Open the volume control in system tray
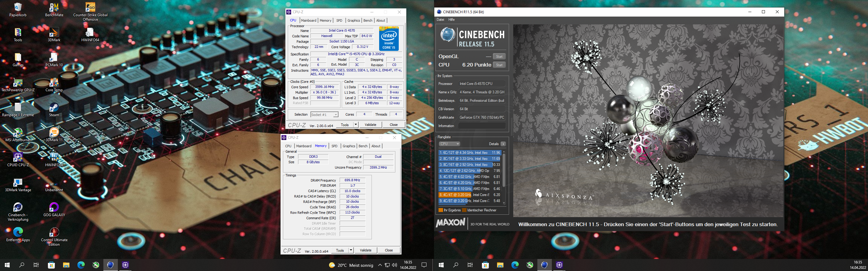This screenshot has height=271, width=868. [395, 265]
